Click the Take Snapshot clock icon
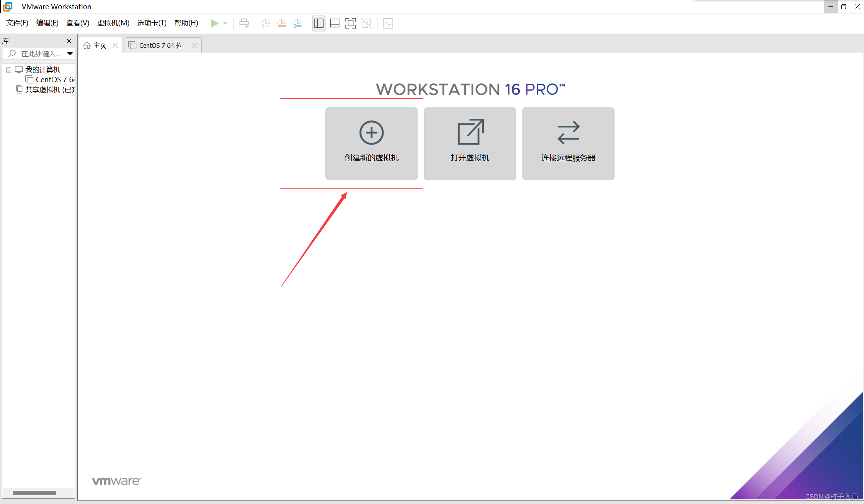864x504 pixels. coord(265,23)
